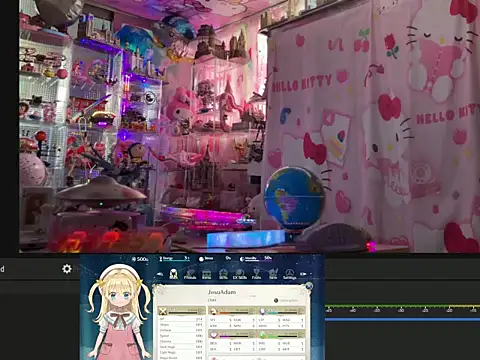Click the Energy bar in top status
This screenshot has width=480, height=360.
[174, 259]
